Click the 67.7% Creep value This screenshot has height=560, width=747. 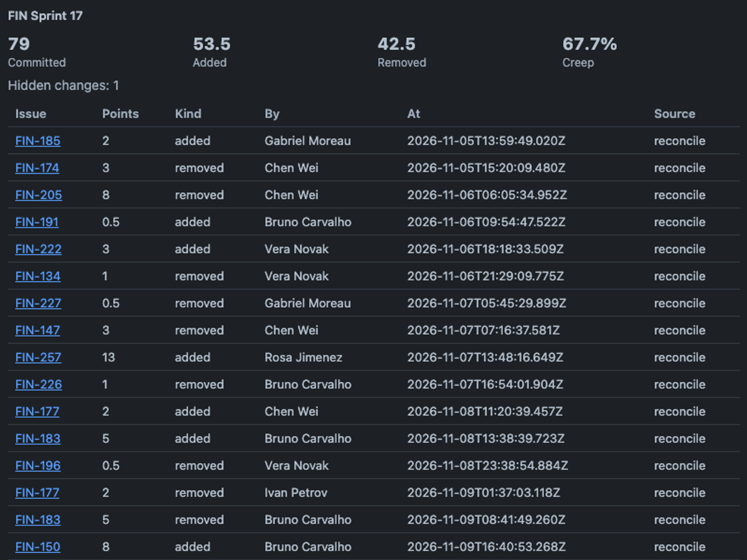pos(590,44)
